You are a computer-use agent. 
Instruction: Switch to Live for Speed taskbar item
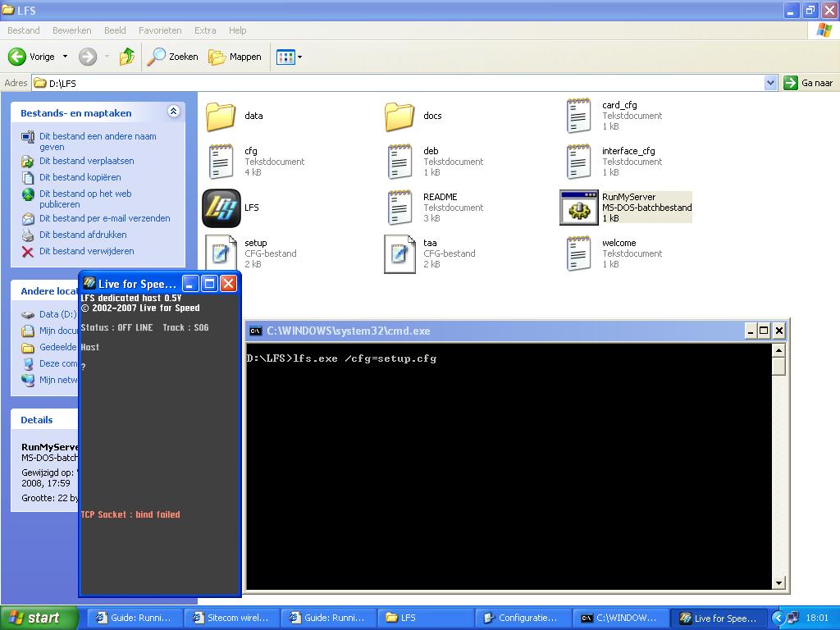(x=719, y=618)
